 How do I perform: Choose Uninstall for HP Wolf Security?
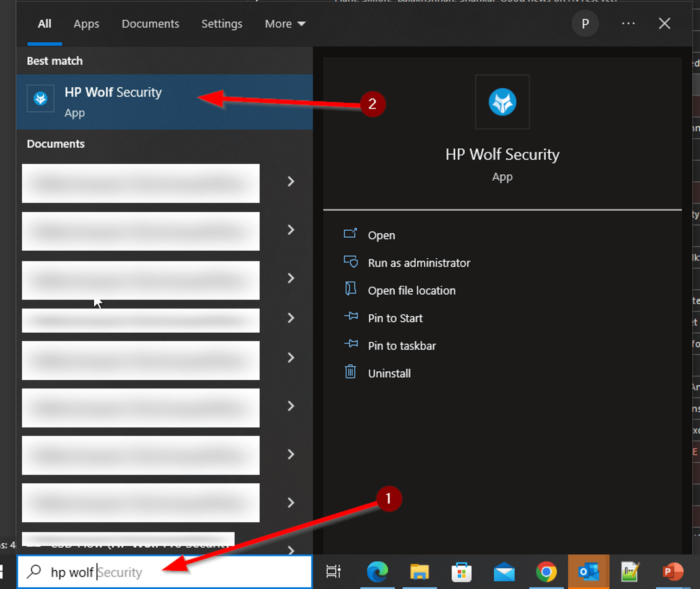tap(389, 373)
